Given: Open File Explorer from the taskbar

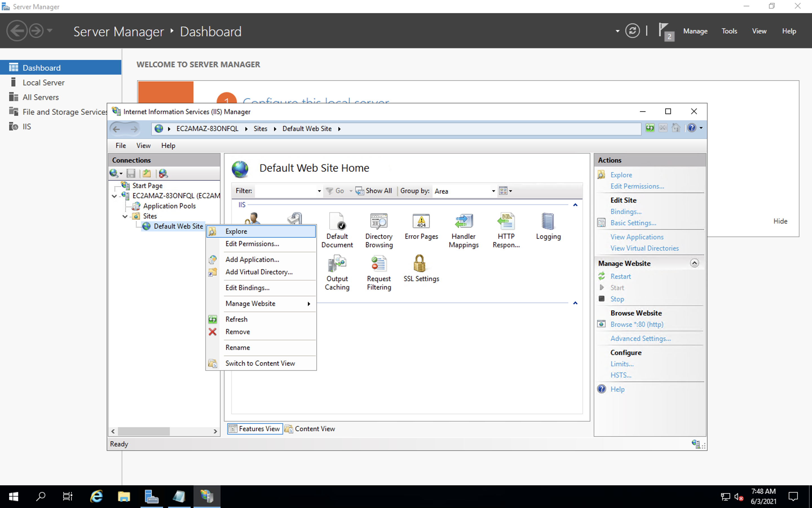Looking at the screenshot, I should coord(124,496).
